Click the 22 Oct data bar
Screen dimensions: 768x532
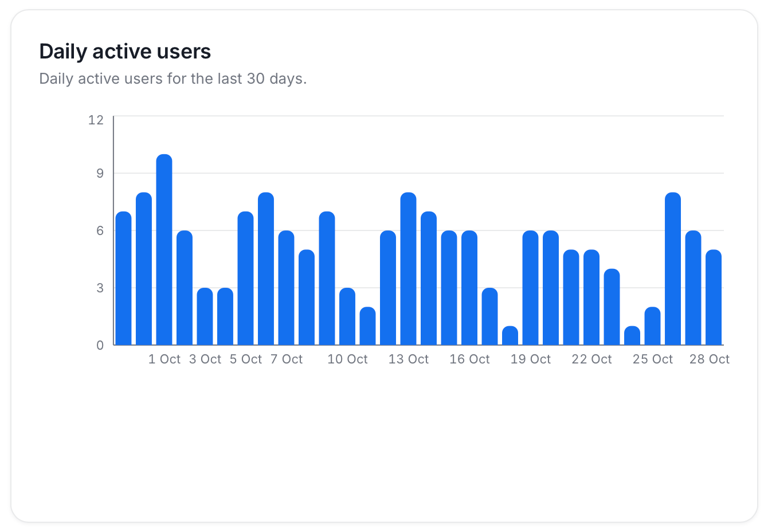(x=591, y=298)
